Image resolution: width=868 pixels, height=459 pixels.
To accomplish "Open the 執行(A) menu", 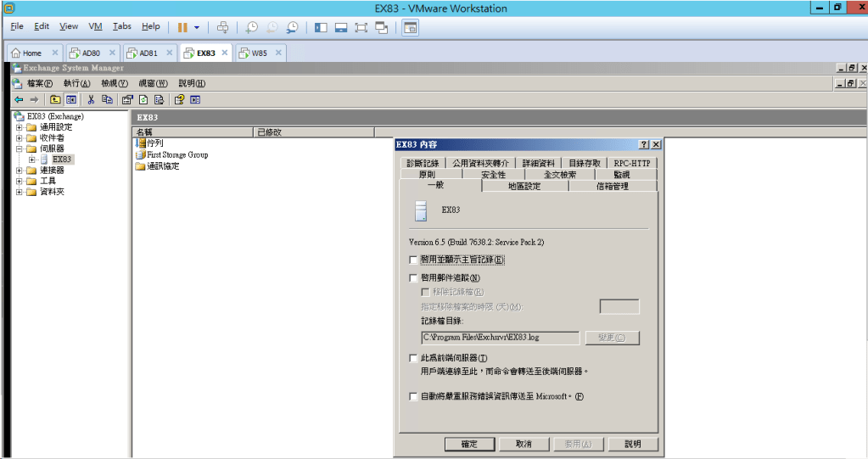I will point(76,83).
